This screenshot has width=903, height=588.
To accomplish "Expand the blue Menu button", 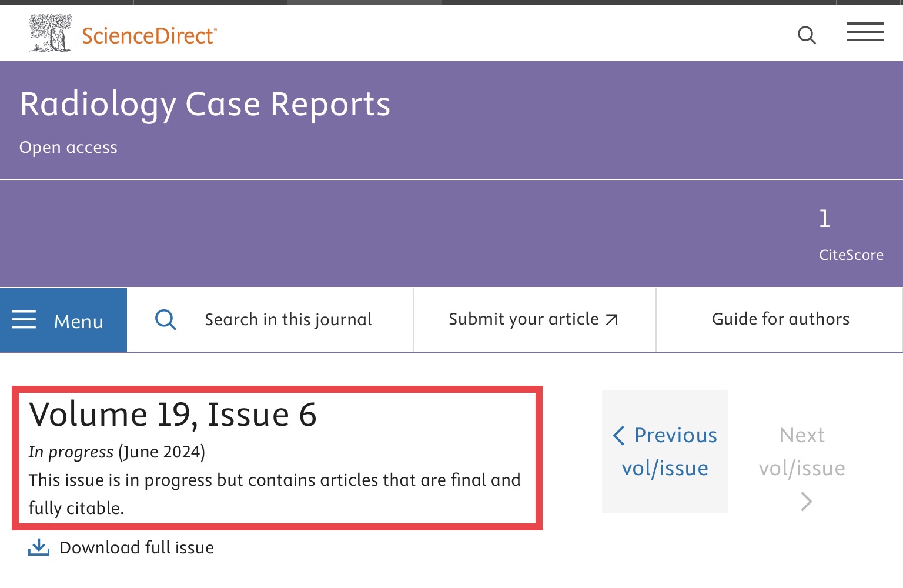I will (x=63, y=320).
